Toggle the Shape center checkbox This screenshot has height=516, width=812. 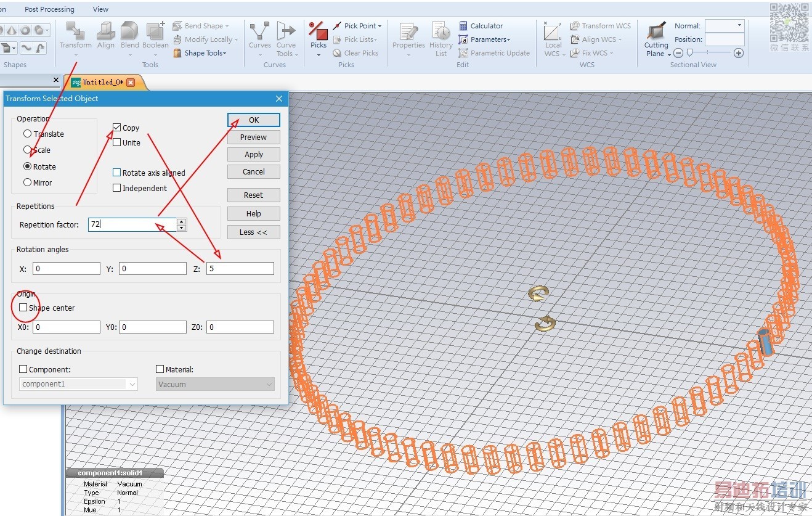23,308
